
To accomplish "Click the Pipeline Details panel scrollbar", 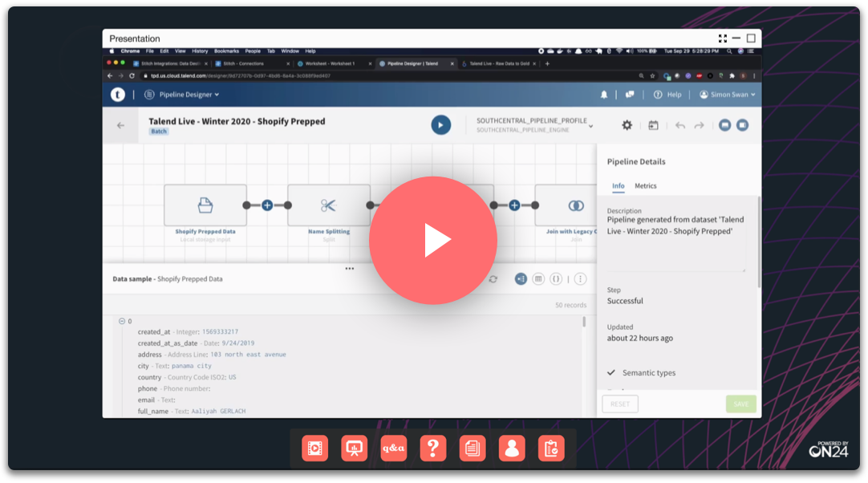I will [759, 242].
